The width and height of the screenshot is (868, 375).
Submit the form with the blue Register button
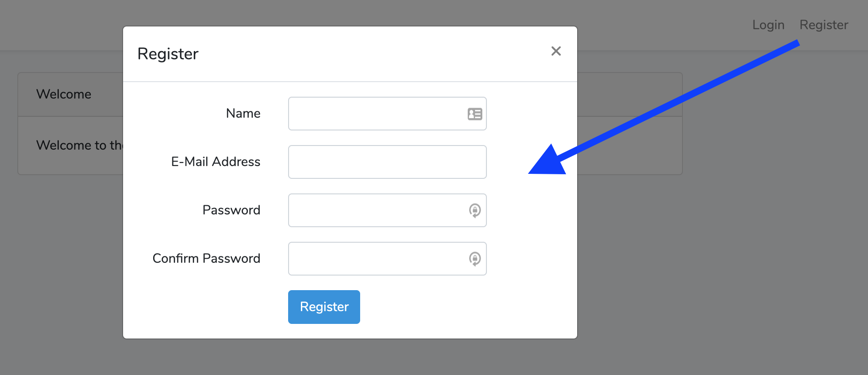click(x=324, y=307)
